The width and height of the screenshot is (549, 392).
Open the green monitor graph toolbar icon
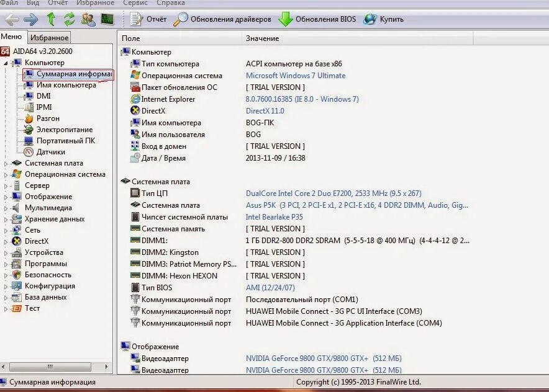click(x=107, y=19)
